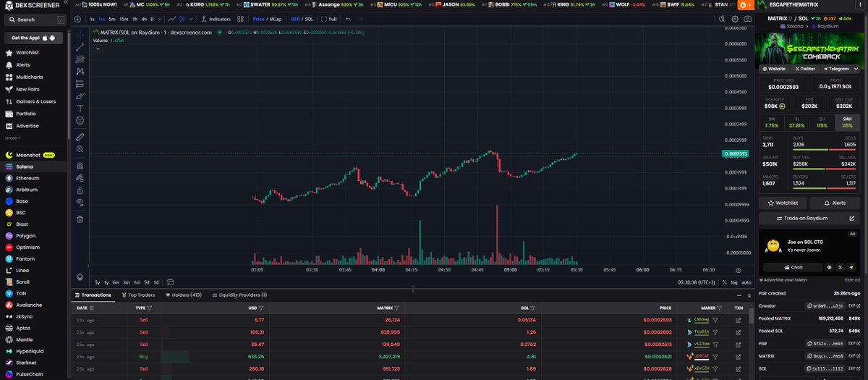Select the zoom-in magnifier chart tool
868x380 pixels.
pos(80,149)
